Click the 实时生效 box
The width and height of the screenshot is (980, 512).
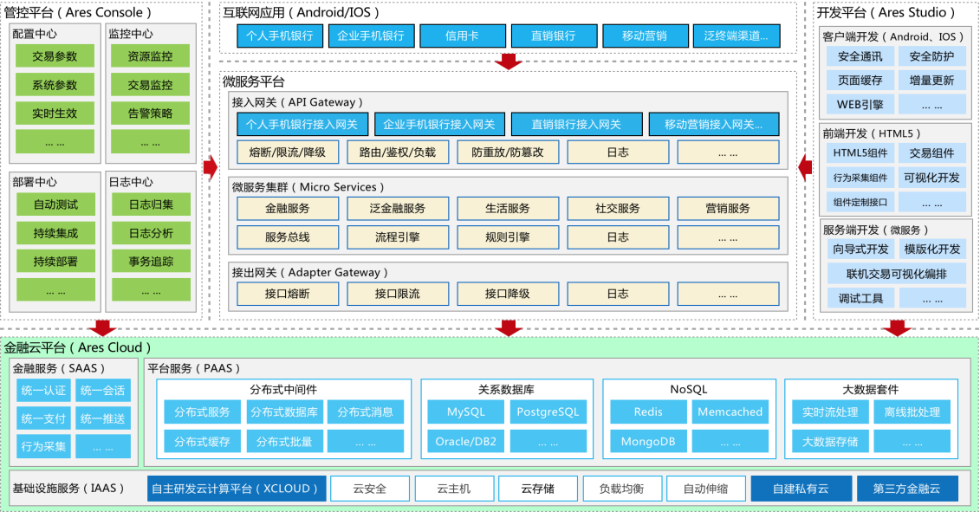[x=55, y=113]
